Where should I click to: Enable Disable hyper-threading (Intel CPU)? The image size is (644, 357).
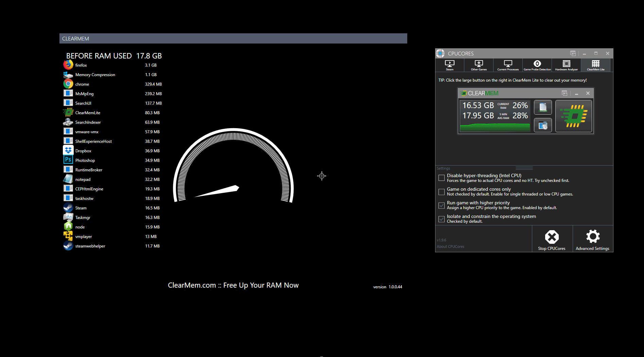coord(442,177)
